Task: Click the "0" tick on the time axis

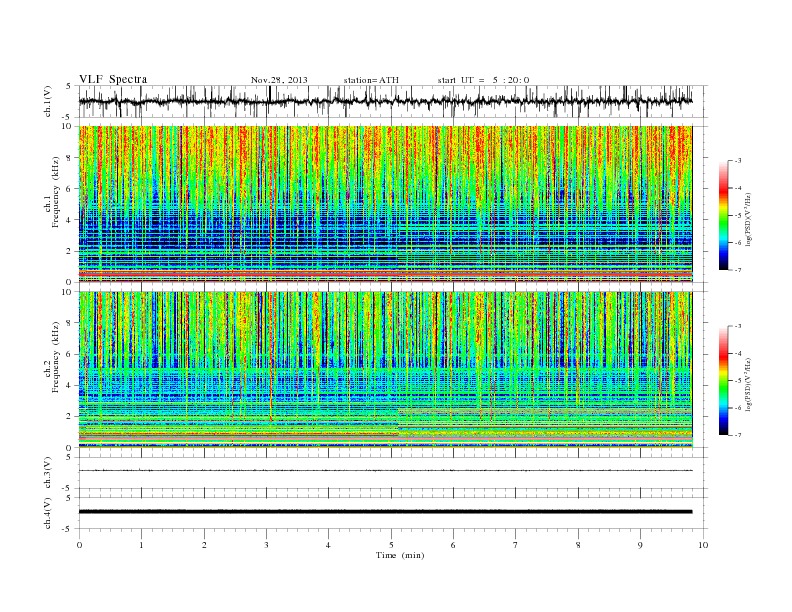Action: coord(79,545)
